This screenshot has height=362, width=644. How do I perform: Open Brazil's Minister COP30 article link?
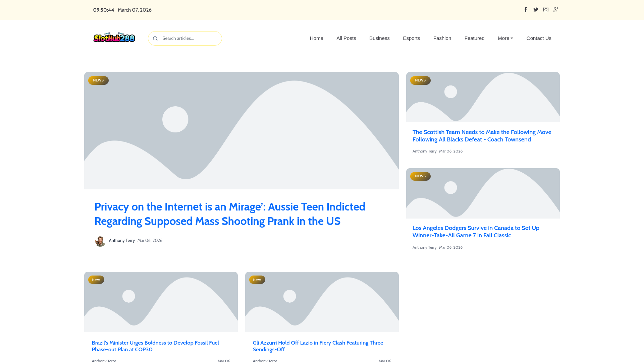(155, 346)
